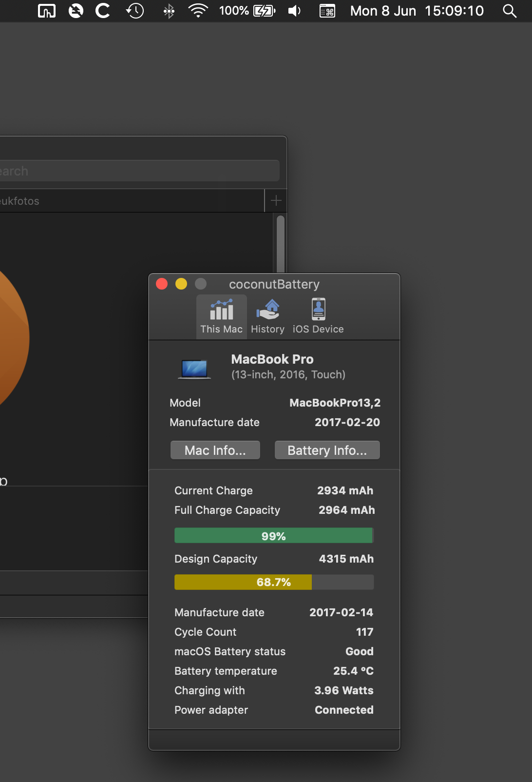This screenshot has height=782, width=532.
Task: Click the volume speaker icon in the menu bar
Action: (x=294, y=11)
